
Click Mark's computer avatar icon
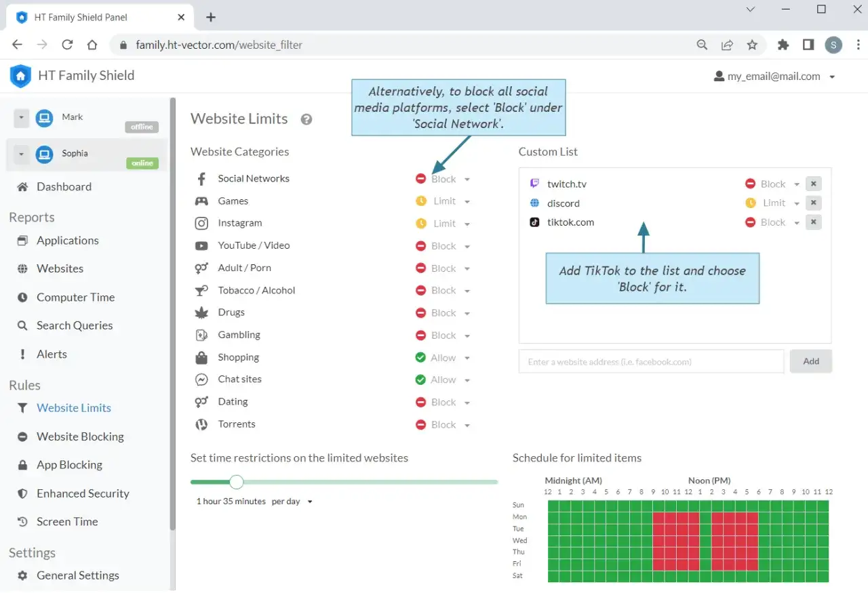45,118
